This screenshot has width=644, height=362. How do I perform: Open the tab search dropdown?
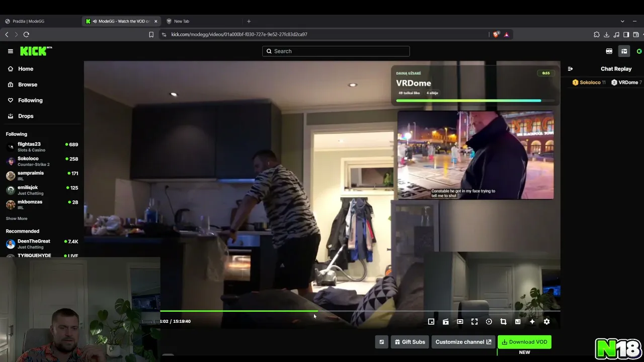(x=622, y=21)
